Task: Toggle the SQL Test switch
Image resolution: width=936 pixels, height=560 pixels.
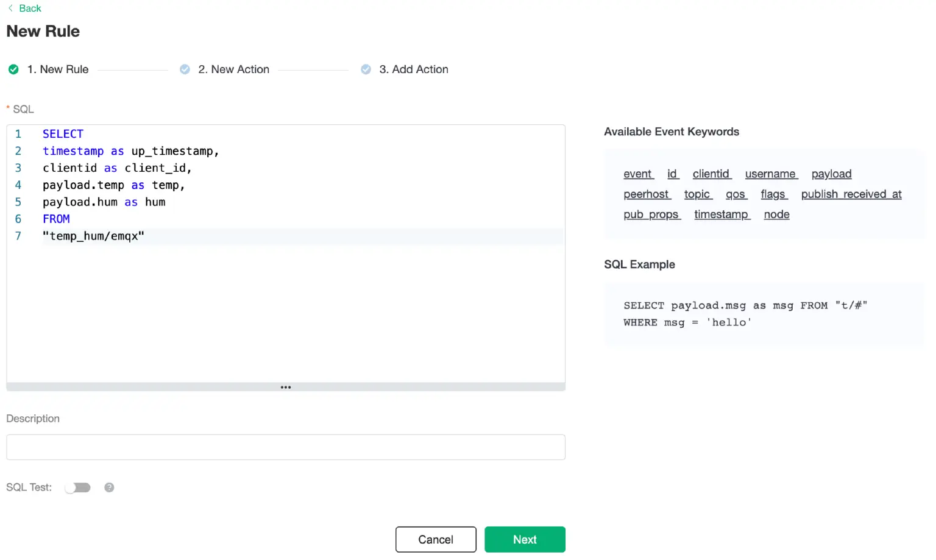Action: (78, 487)
